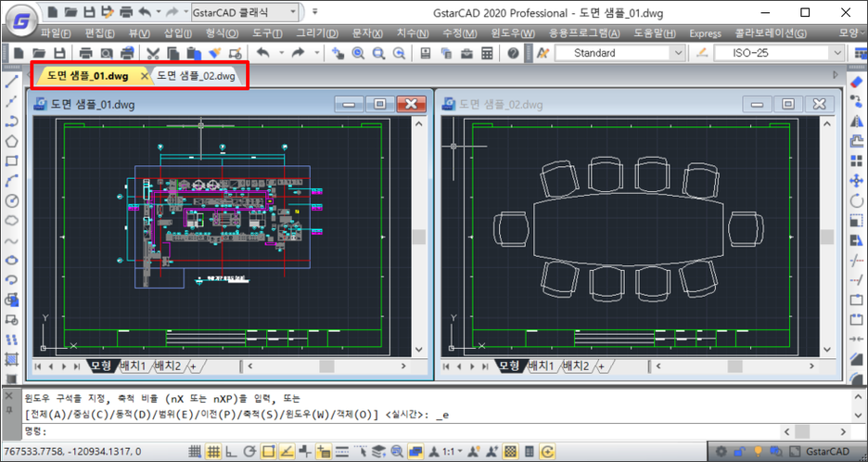The width and height of the screenshot is (868, 462).
Task: Click the GstarCAD application logo button
Action: [x=20, y=17]
